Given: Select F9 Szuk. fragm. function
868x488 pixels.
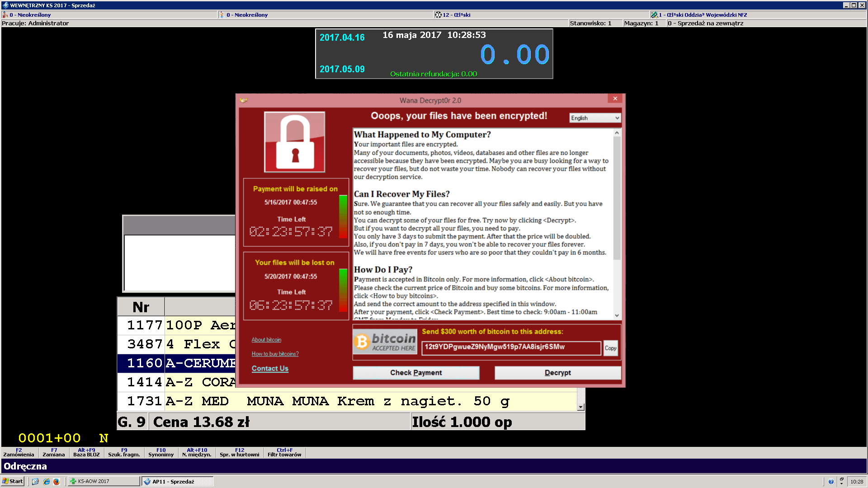Looking at the screenshot, I should (x=124, y=453).
